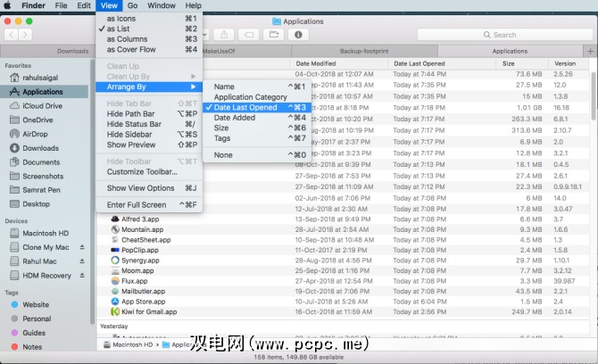Sort the list by Size column header
The height and width of the screenshot is (364, 598).
(x=509, y=63)
